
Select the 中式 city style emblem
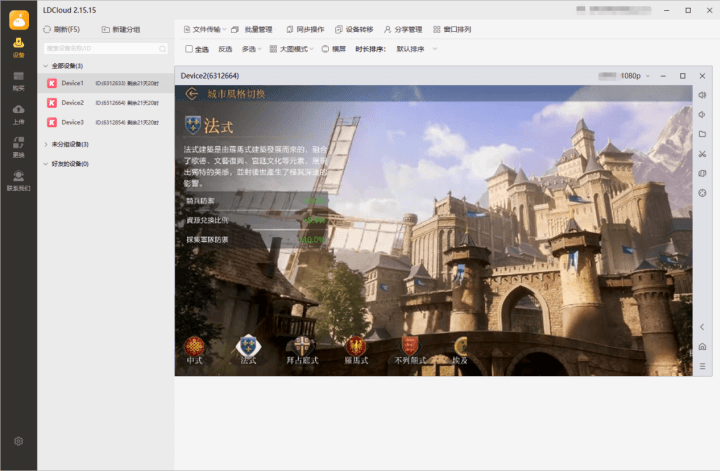tap(194, 350)
